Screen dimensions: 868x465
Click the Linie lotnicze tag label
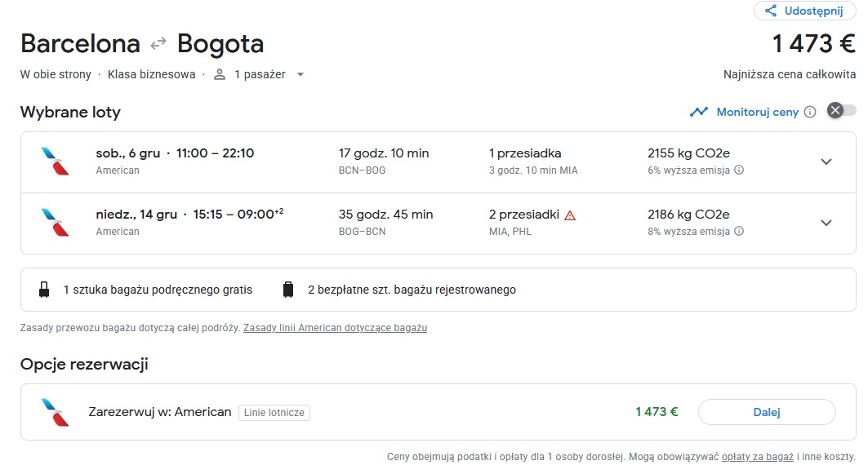pos(274,413)
